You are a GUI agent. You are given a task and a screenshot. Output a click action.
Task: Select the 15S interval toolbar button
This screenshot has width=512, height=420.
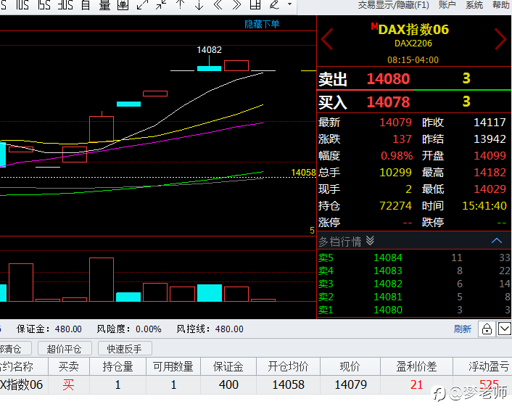pyautogui.click(x=44, y=5)
